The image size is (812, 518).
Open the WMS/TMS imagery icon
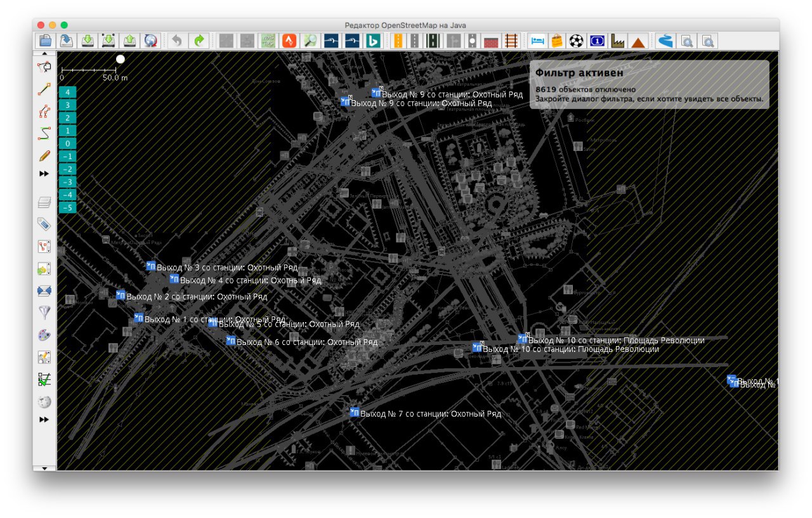coord(268,41)
